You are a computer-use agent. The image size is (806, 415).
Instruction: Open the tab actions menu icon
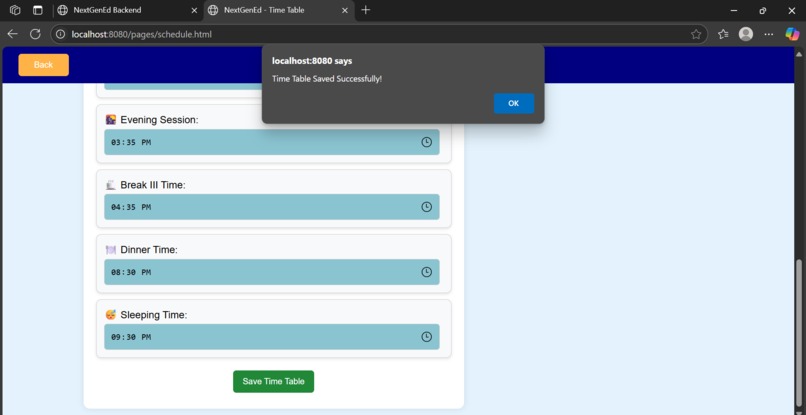38,10
